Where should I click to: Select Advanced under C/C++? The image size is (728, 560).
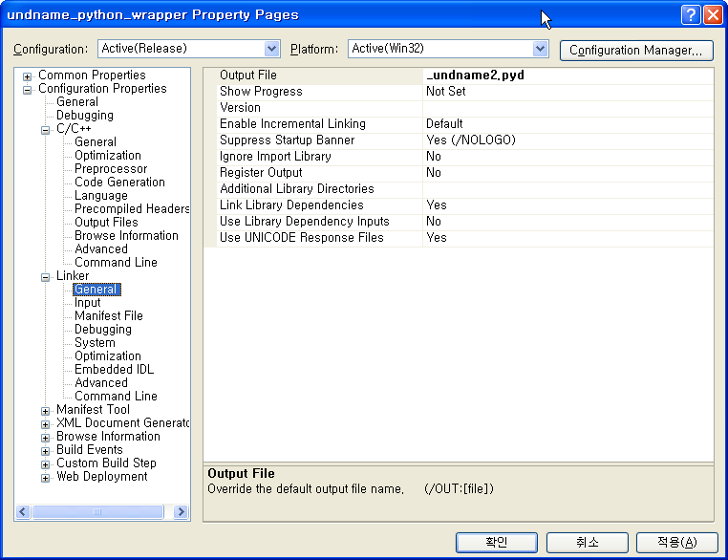[100, 248]
